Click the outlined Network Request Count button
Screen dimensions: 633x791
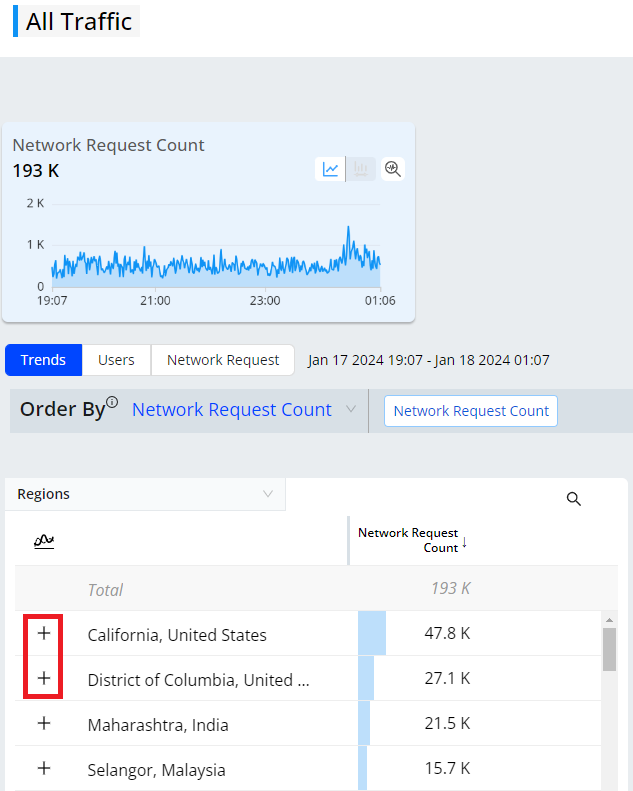pos(471,411)
